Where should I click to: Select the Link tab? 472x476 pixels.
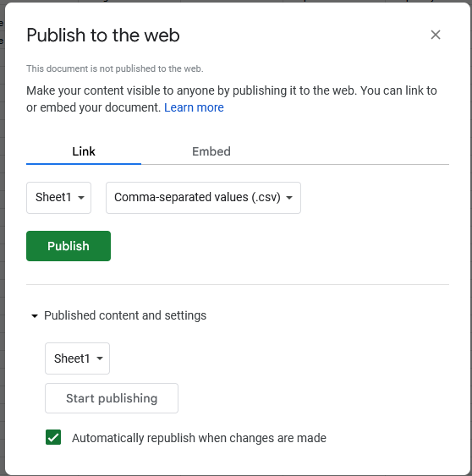point(84,151)
